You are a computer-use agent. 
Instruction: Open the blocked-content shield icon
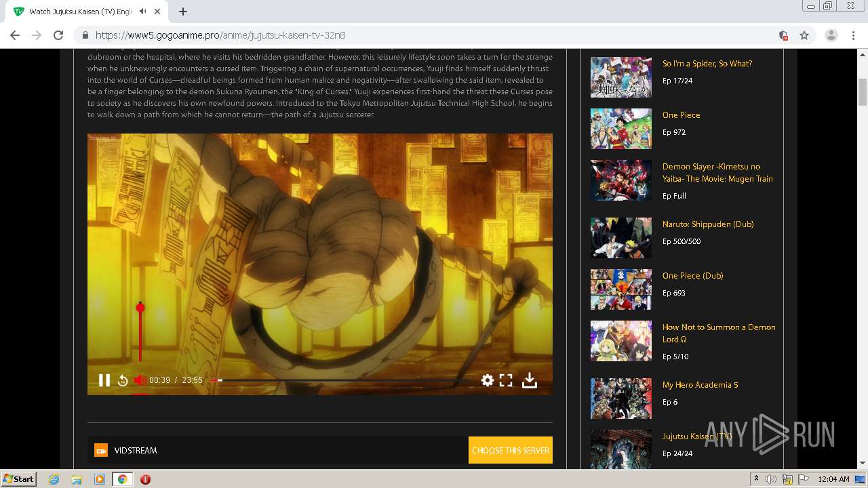coord(783,35)
